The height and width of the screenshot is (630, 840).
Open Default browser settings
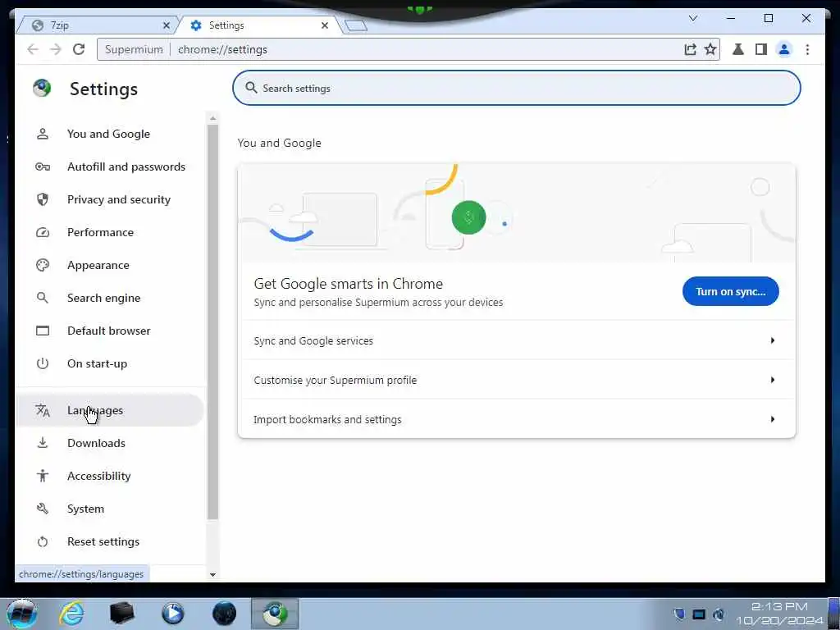110,331
